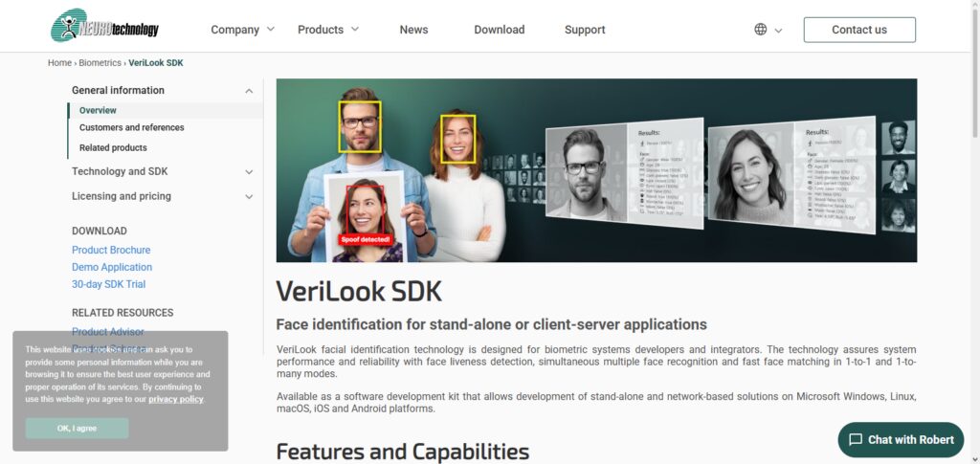Open the Product Advisor link
The height and width of the screenshot is (464, 980).
[x=107, y=332]
